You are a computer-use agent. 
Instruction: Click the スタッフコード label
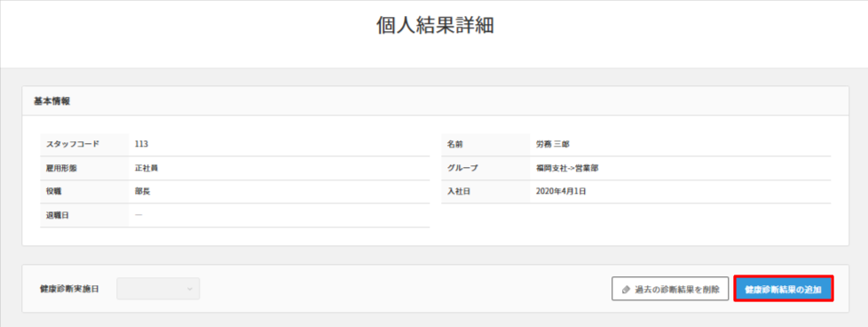pyautogui.click(x=74, y=144)
